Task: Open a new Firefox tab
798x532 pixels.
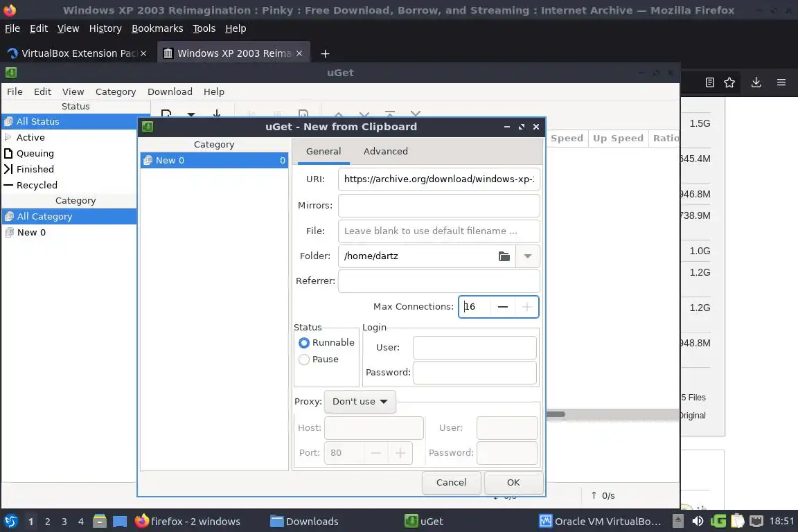Action: click(325, 53)
